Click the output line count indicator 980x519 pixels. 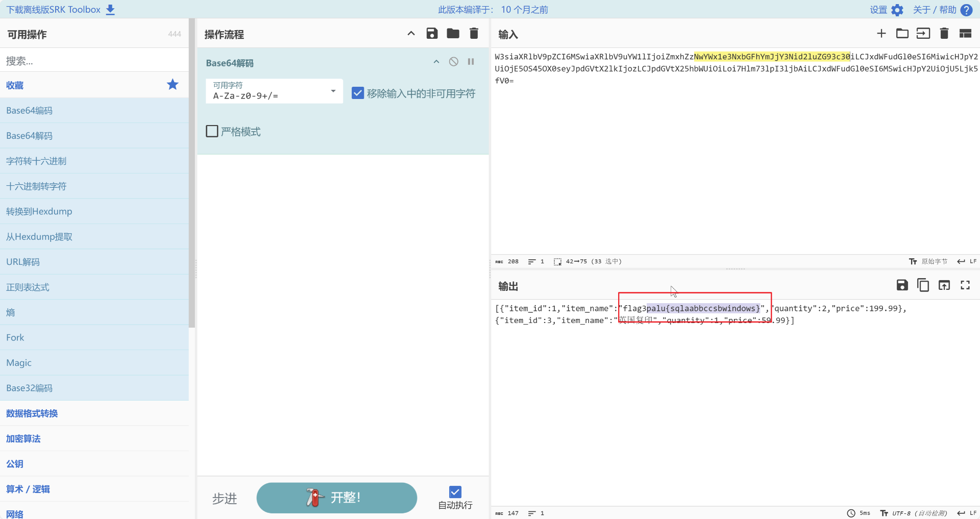536,513
